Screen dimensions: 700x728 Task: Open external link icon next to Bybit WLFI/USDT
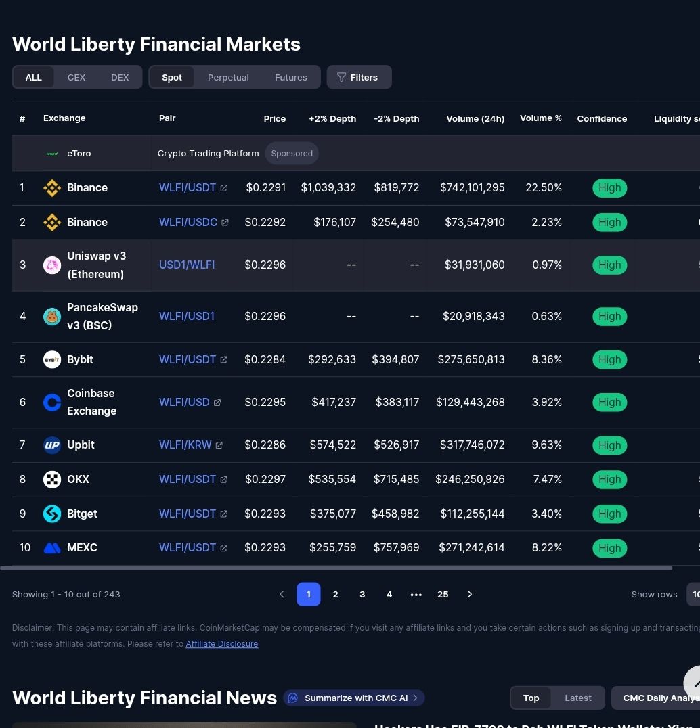(223, 360)
